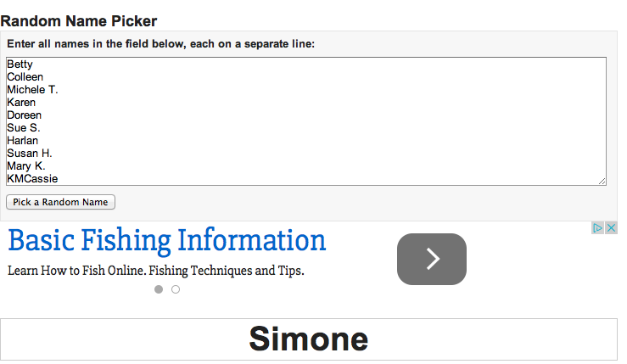Click the Sue S. line in the names box
Screen dimensions: 627x364
[x=24, y=128]
